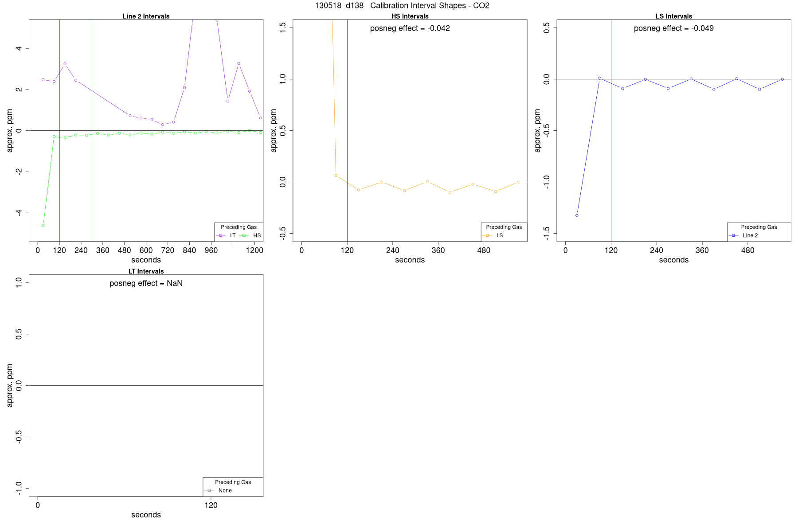Click the posneg effect = -0.042 label

click(410, 28)
